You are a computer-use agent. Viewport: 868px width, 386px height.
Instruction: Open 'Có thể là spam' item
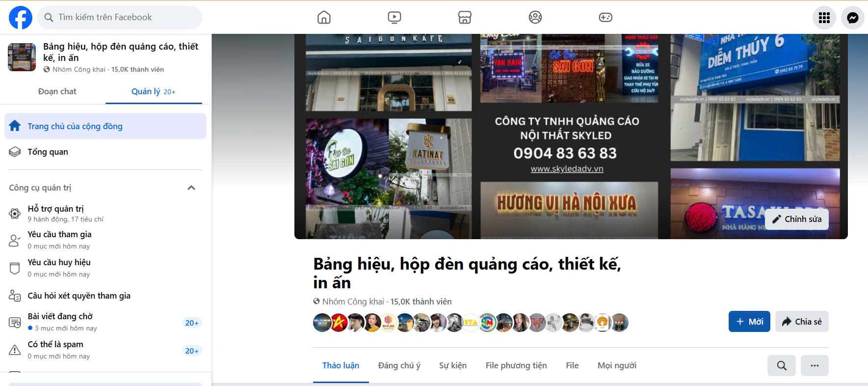click(105, 350)
